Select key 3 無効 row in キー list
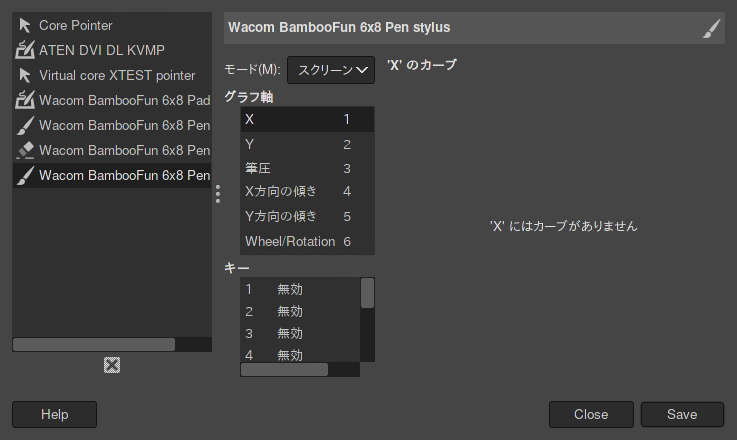Image resolution: width=737 pixels, height=440 pixels. pos(300,333)
